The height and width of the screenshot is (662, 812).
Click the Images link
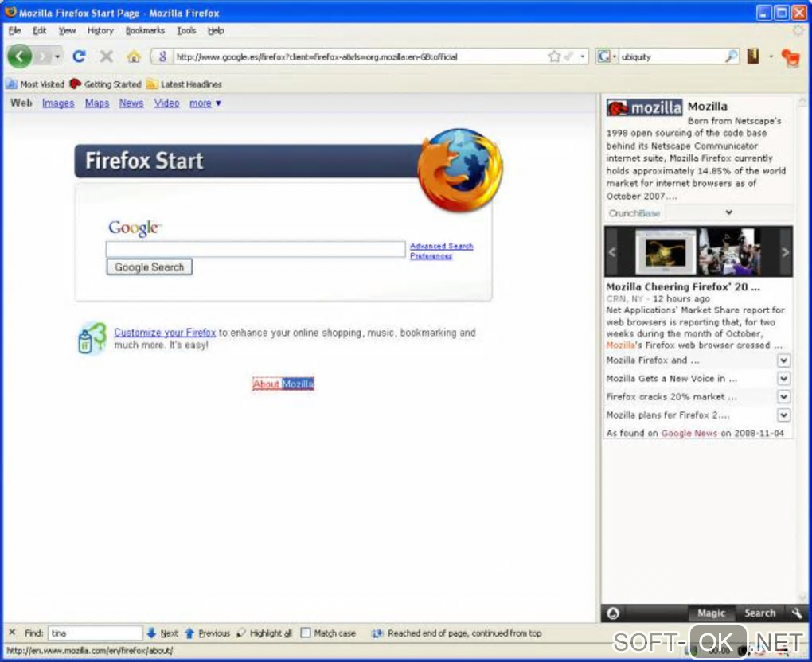tap(58, 103)
